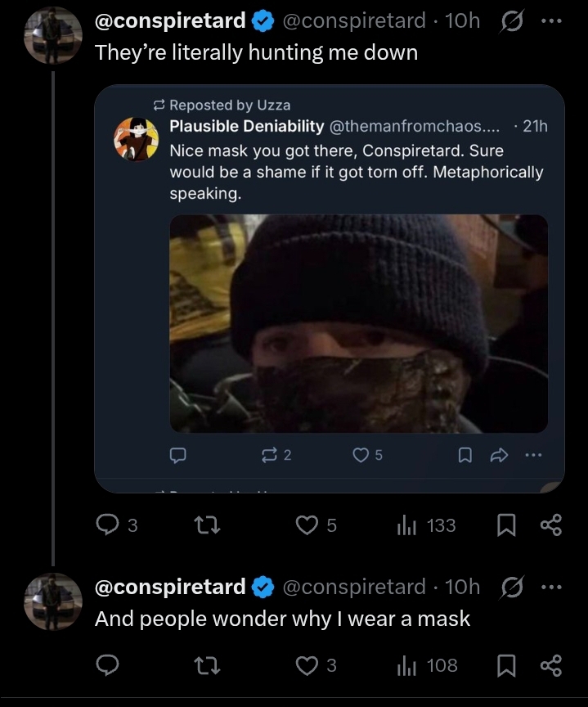Open more options in quoted screenshot
This screenshot has height=707, width=588.
click(534, 455)
